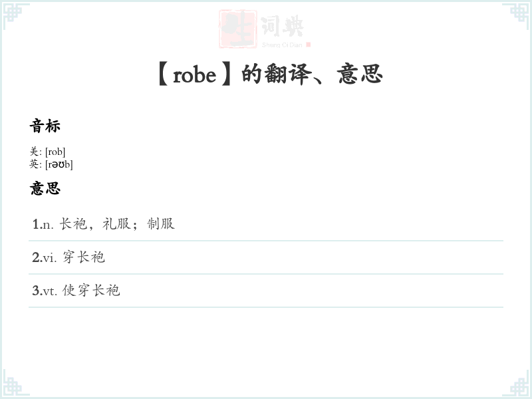The height and width of the screenshot is (399, 532).
Task: Click the British phonetic [rəʊb]
Action: [x=59, y=164]
